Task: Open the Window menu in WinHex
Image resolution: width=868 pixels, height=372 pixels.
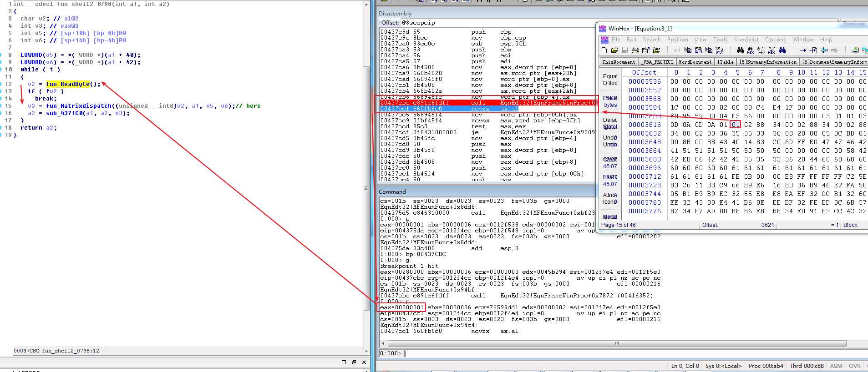Action: [803, 40]
